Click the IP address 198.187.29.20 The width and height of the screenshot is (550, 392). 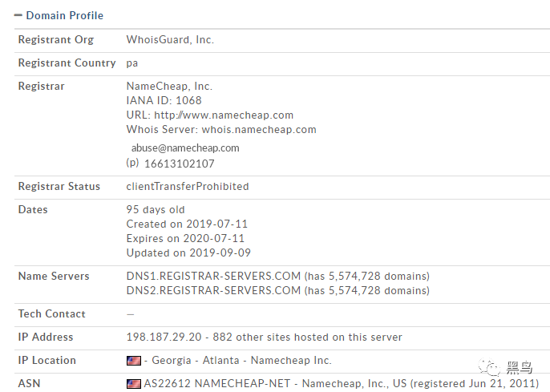coord(164,337)
